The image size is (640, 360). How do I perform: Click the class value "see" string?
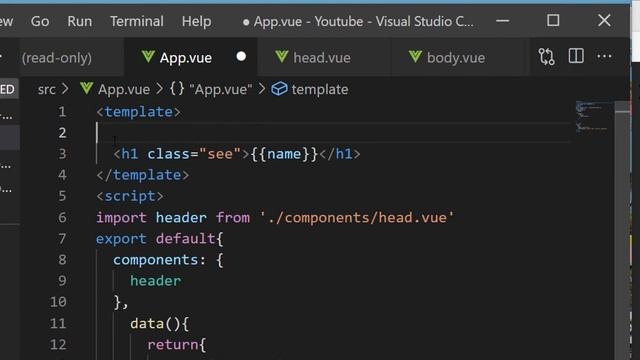click(220, 154)
